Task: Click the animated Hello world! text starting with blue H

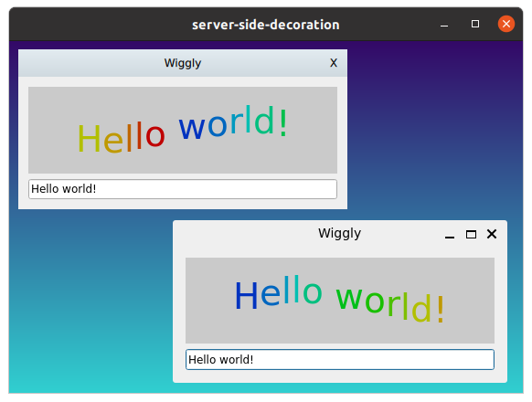Action: [340, 299]
